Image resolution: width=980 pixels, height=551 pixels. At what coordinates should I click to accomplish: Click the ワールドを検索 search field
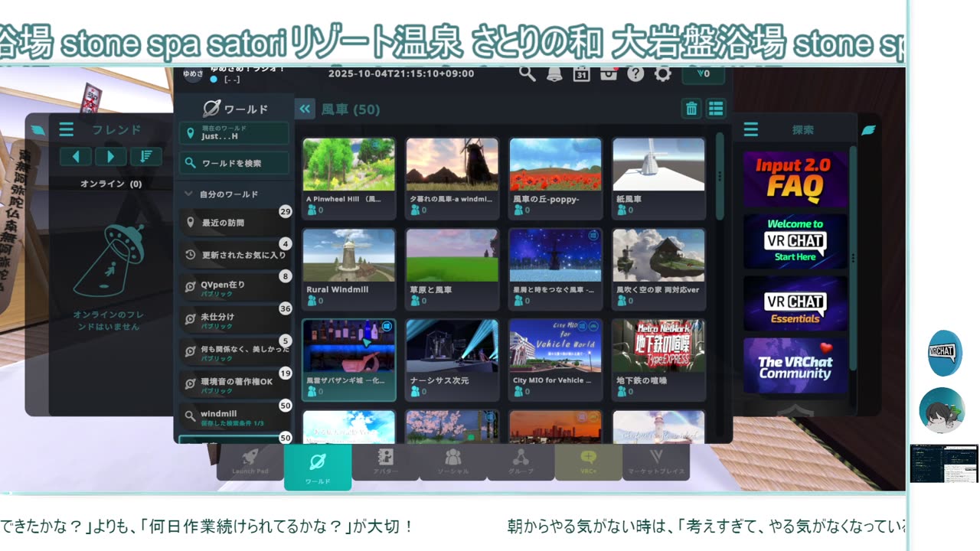234,163
